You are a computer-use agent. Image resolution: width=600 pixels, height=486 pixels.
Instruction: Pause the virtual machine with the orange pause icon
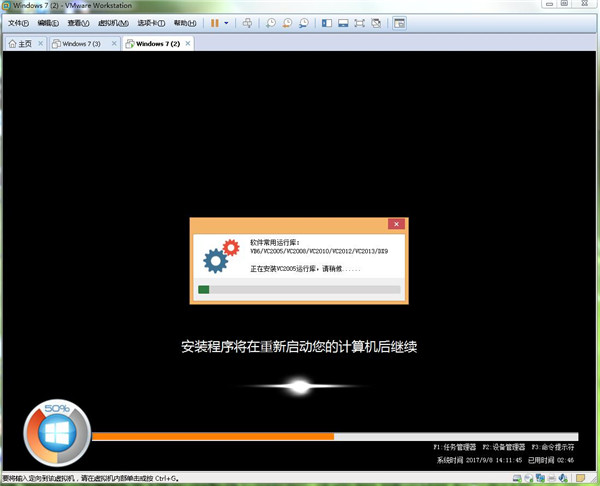tap(215, 23)
